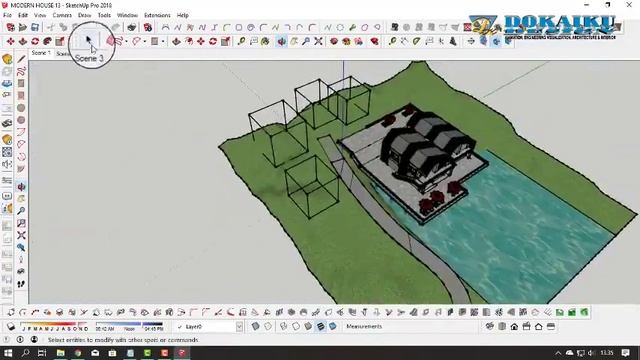This screenshot has width=640, height=360.
Task: Select the Walk footprints tool
Action: (x=21, y=284)
